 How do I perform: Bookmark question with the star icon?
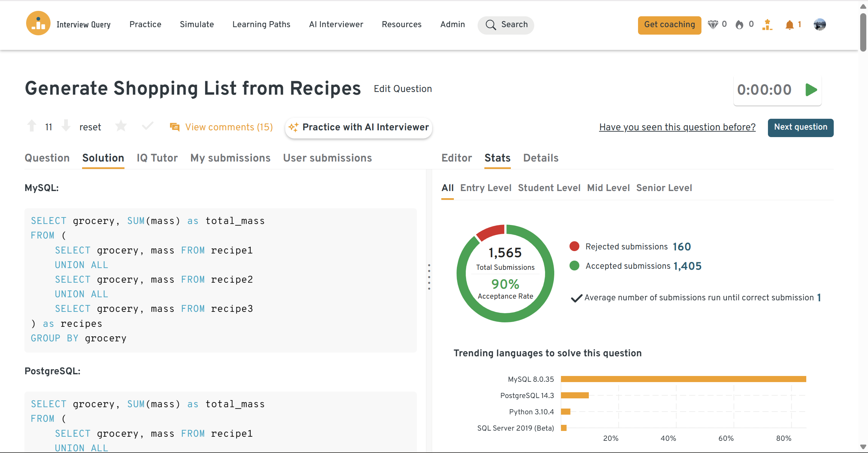click(x=121, y=126)
